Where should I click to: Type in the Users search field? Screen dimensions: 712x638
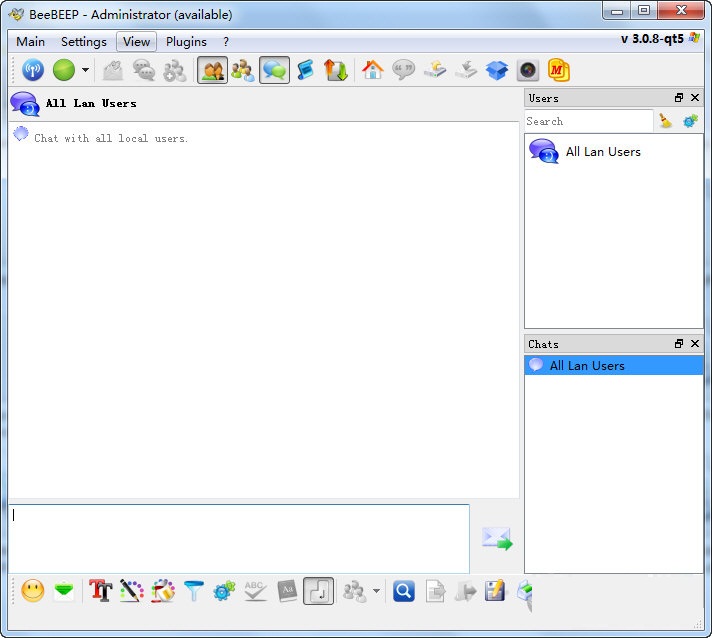pyautogui.click(x=588, y=121)
